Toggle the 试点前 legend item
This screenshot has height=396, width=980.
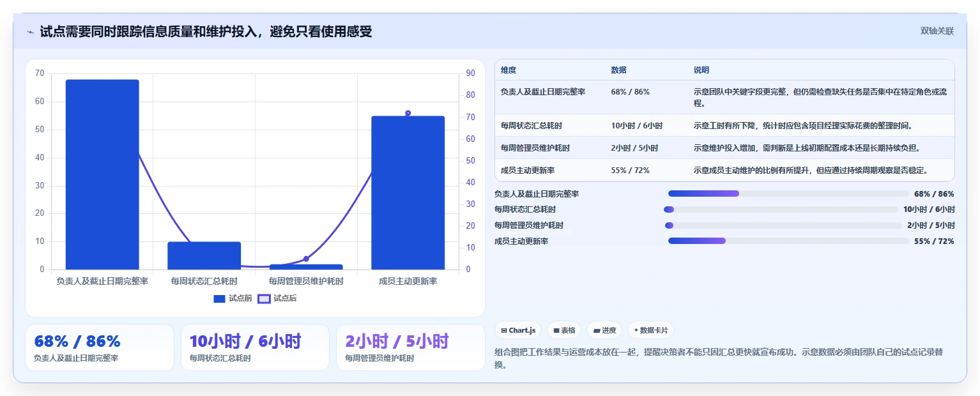tap(233, 298)
